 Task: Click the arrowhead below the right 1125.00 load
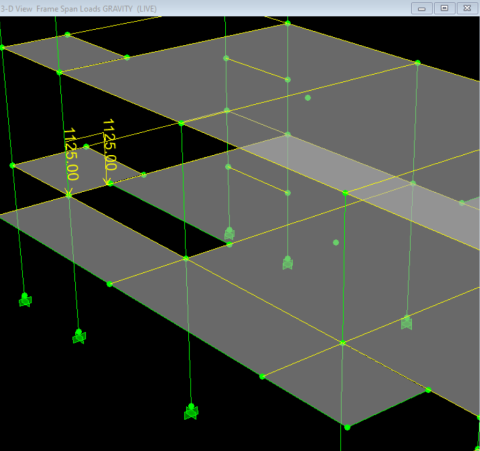point(108,182)
